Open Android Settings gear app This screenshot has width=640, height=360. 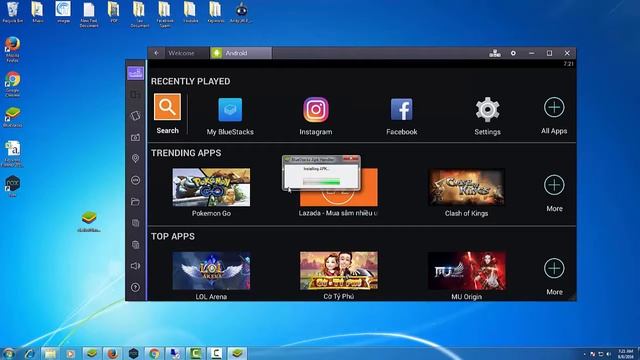(487, 109)
